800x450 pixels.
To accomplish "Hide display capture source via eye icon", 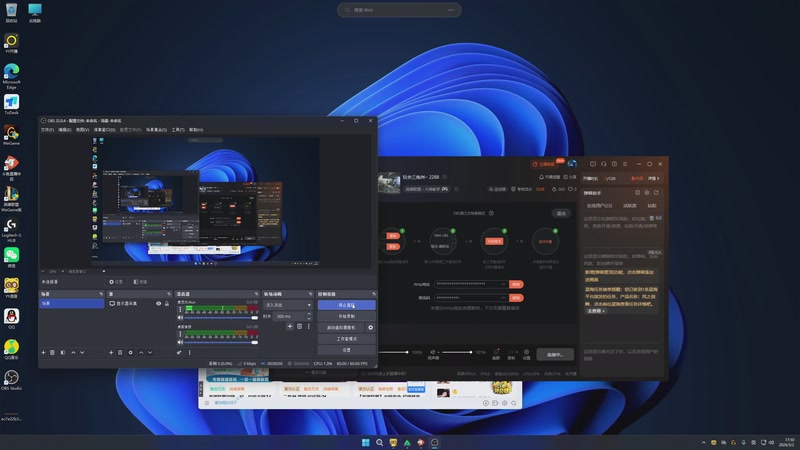I will (x=159, y=304).
